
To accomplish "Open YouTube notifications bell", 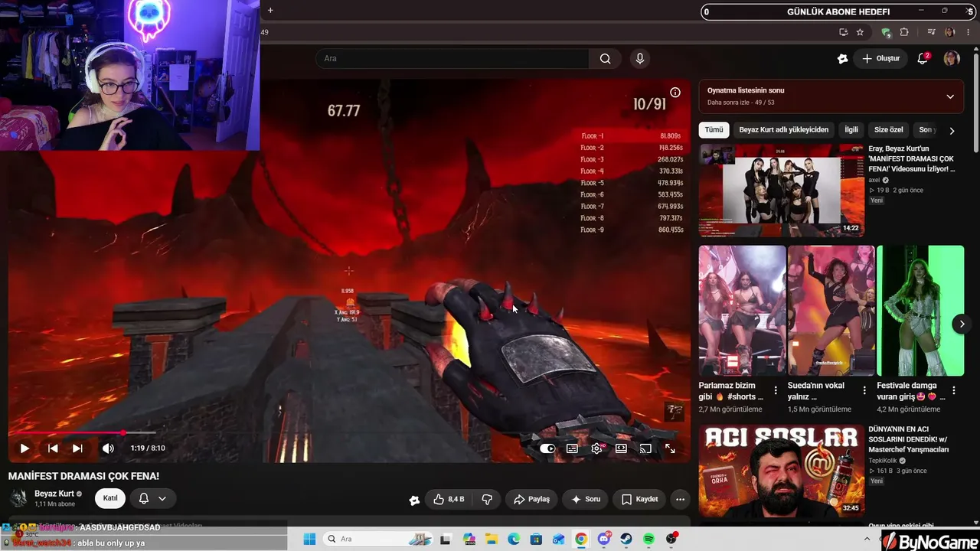I will pyautogui.click(x=923, y=59).
